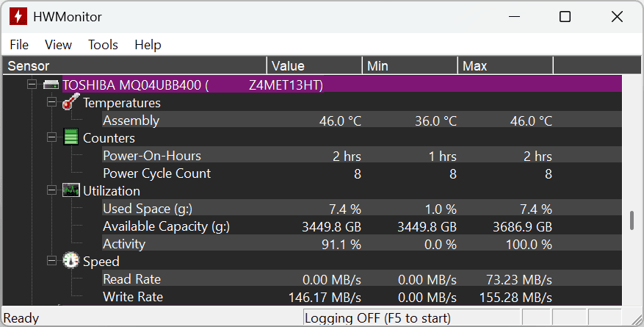Select the Assembly temperature row
The width and height of the screenshot is (644, 327).
click(362, 121)
